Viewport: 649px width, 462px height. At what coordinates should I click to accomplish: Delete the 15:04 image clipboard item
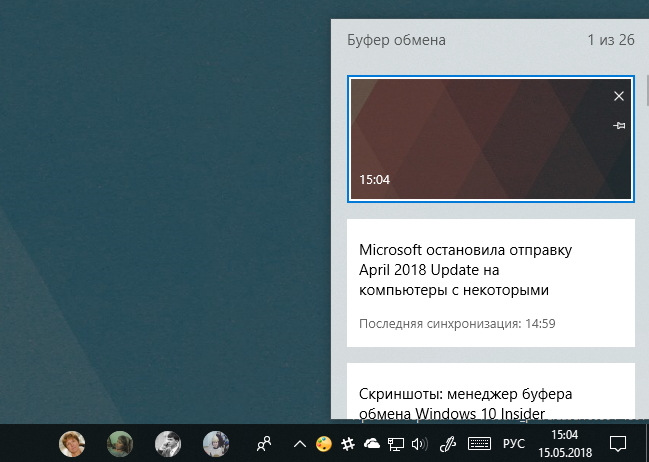coord(619,96)
